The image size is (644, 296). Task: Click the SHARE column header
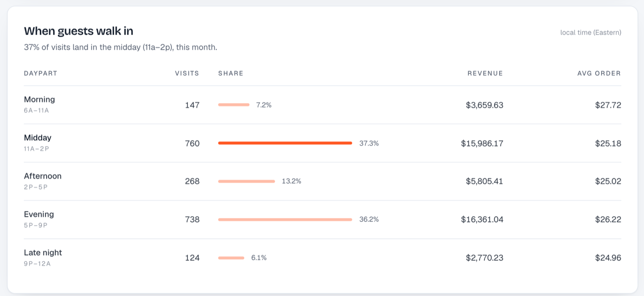click(x=231, y=73)
